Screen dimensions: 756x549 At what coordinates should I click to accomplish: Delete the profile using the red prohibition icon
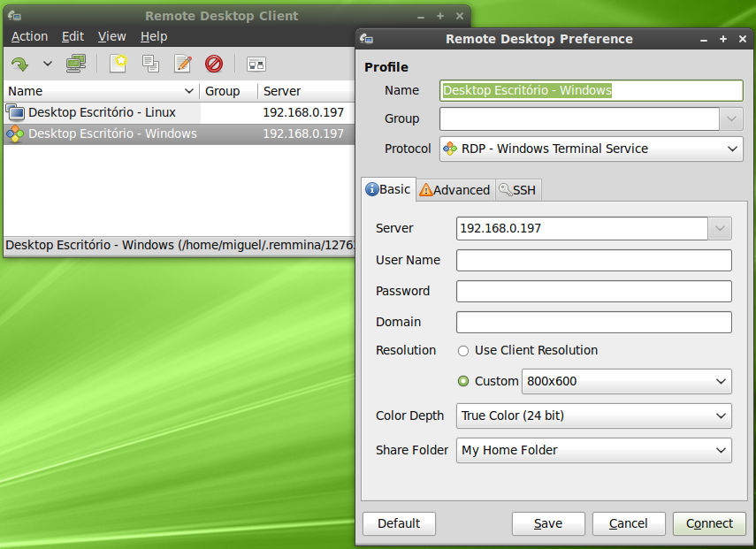pyautogui.click(x=213, y=64)
